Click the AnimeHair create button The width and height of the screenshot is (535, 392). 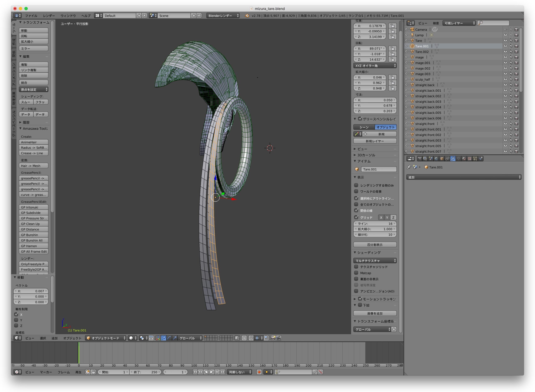point(33,142)
